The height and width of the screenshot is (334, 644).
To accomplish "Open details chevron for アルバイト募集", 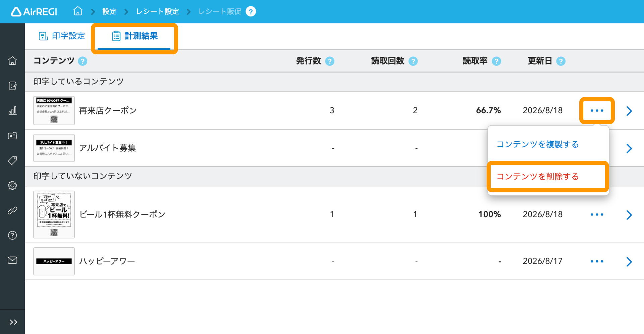I will (629, 148).
